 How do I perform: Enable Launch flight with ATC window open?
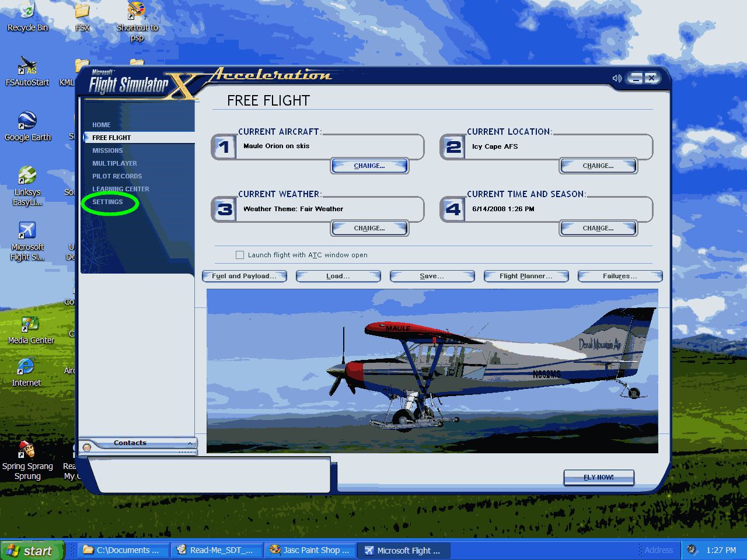click(240, 255)
